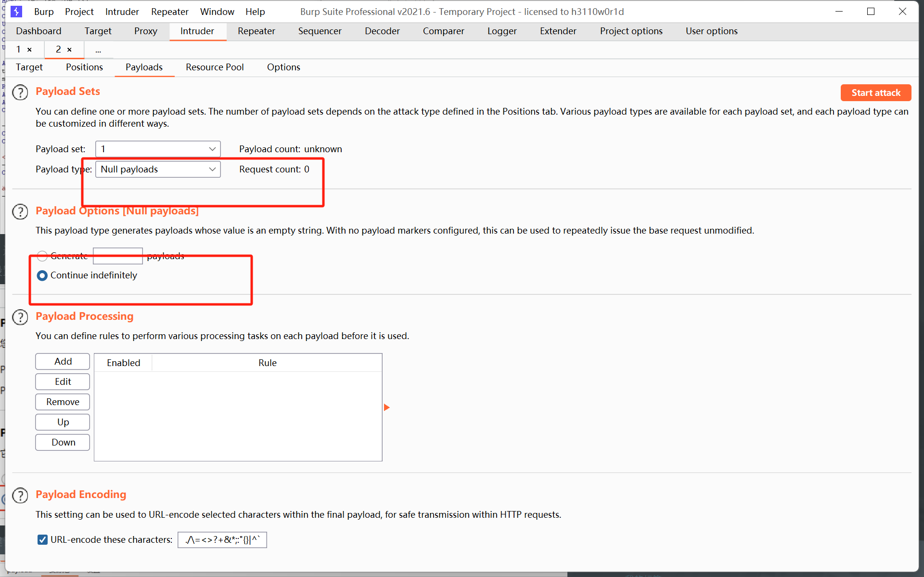
Task: Click Down button for rules
Action: click(x=63, y=442)
